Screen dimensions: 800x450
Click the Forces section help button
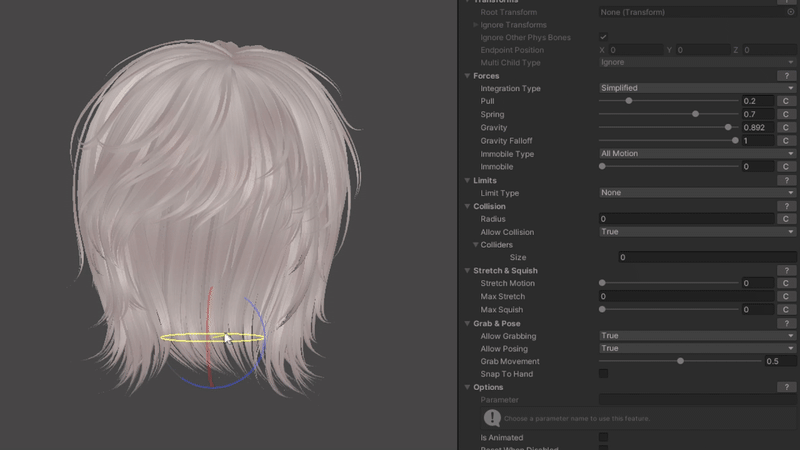pyautogui.click(x=786, y=76)
